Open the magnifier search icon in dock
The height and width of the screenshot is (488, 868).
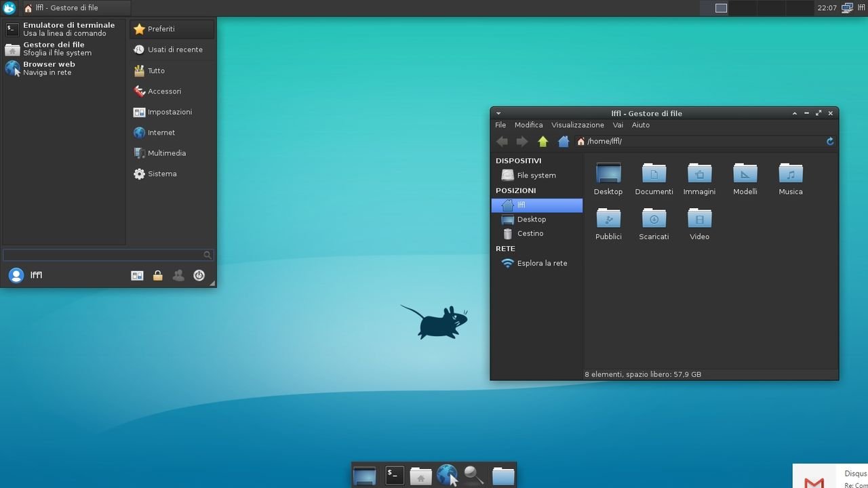click(473, 475)
